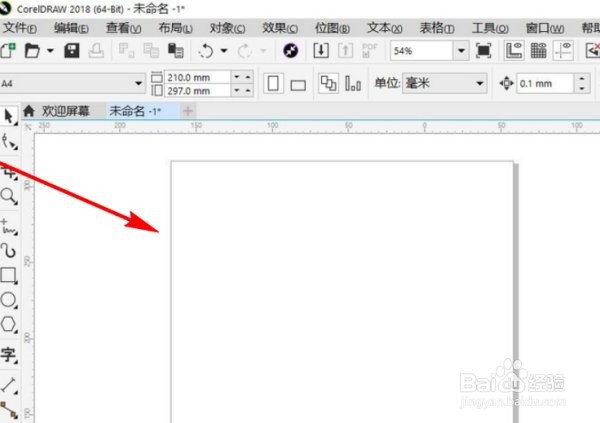
Task: Select portrait page orientation
Action: pyautogui.click(x=273, y=83)
